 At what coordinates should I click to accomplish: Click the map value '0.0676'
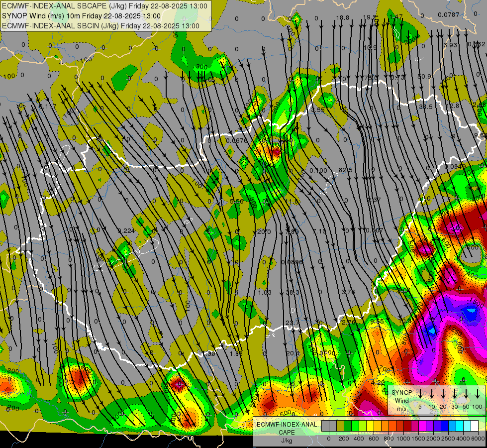pyautogui.click(x=237, y=141)
